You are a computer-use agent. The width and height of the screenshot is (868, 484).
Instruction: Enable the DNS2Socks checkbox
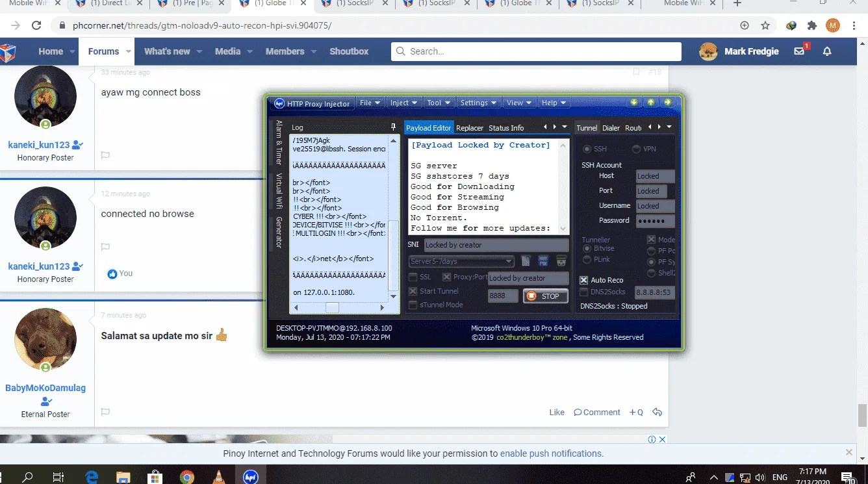[x=583, y=292]
